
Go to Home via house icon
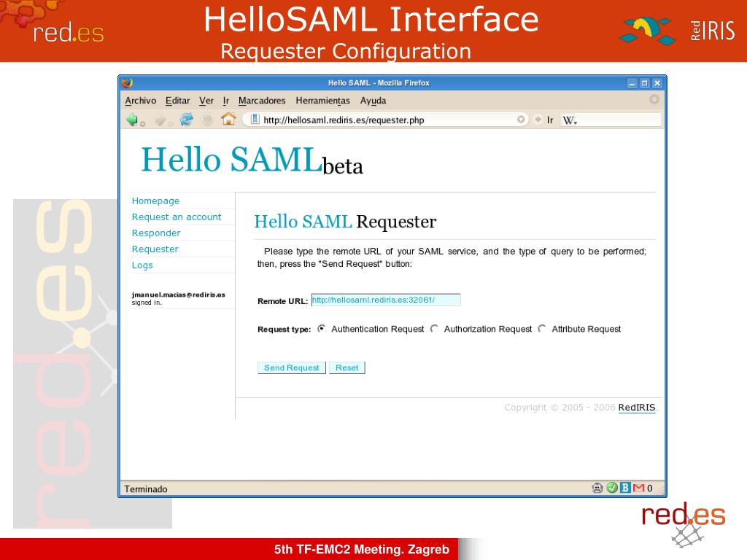(228, 120)
